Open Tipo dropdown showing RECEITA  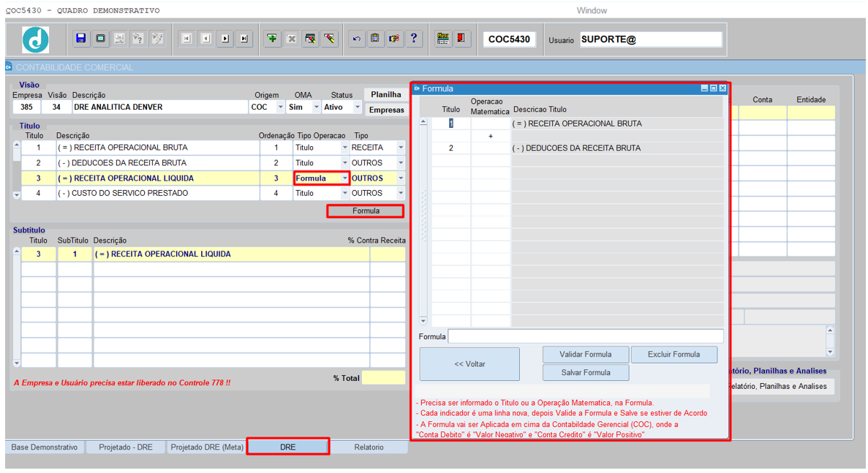[401, 148]
